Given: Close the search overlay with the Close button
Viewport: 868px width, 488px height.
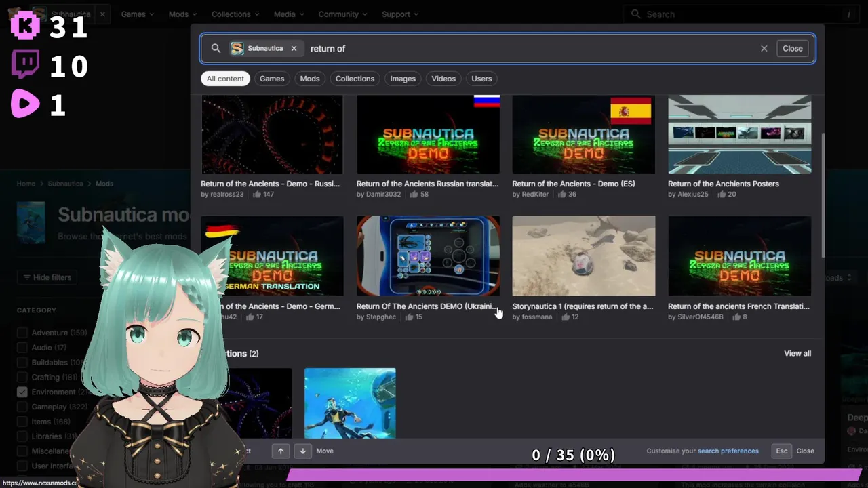Looking at the screenshot, I should (x=792, y=49).
